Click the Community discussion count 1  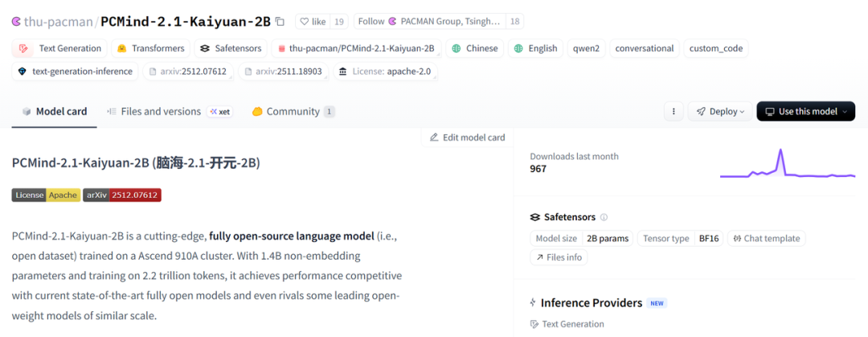330,112
